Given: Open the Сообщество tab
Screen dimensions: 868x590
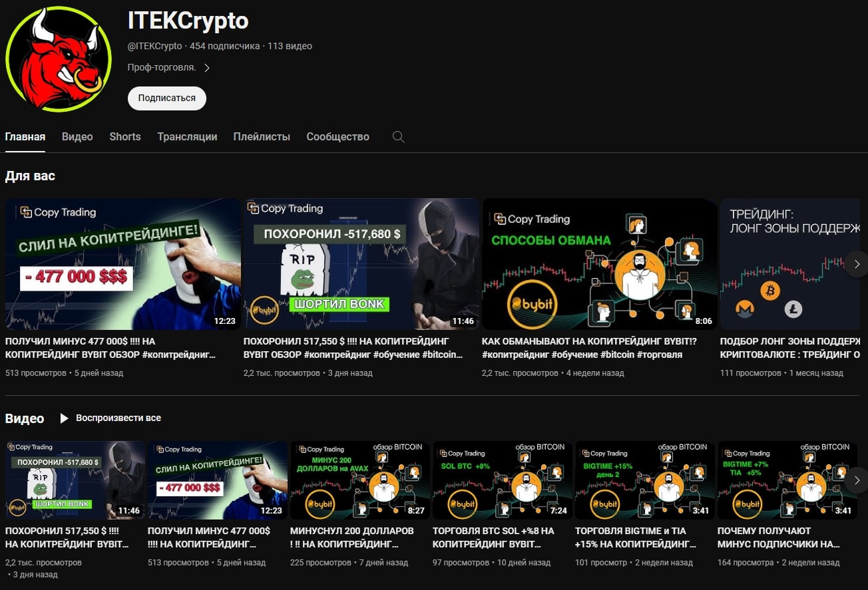Looking at the screenshot, I should (337, 136).
